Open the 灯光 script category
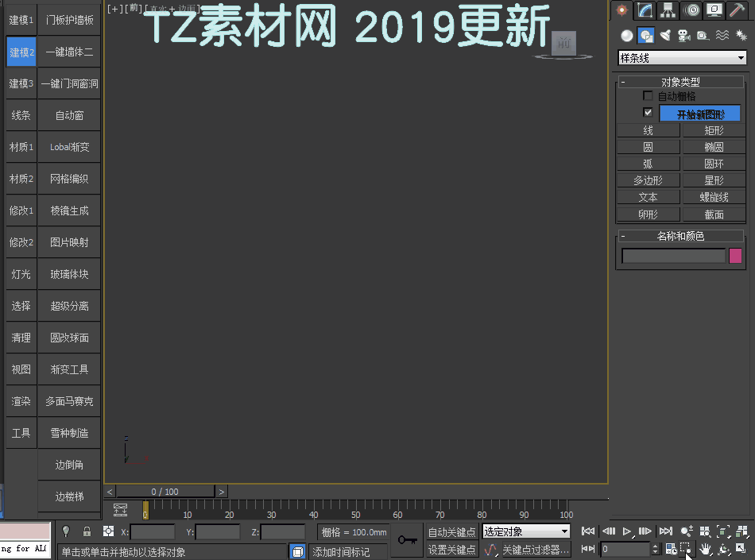This screenshot has width=755, height=560. (x=21, y=274)
